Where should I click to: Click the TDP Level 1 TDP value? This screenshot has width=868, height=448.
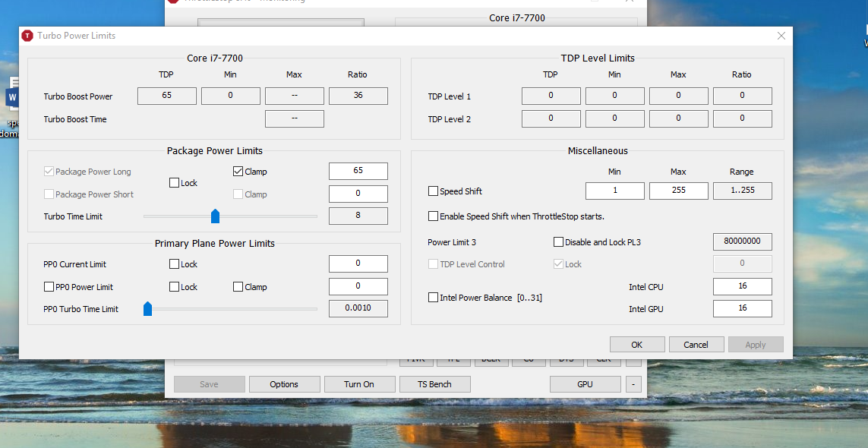[551, 96]
